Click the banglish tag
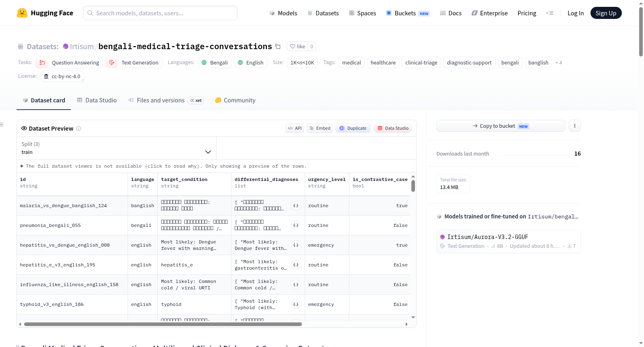Image resolution: width=644 pixels, height=347 pixels. coord(538,62)
